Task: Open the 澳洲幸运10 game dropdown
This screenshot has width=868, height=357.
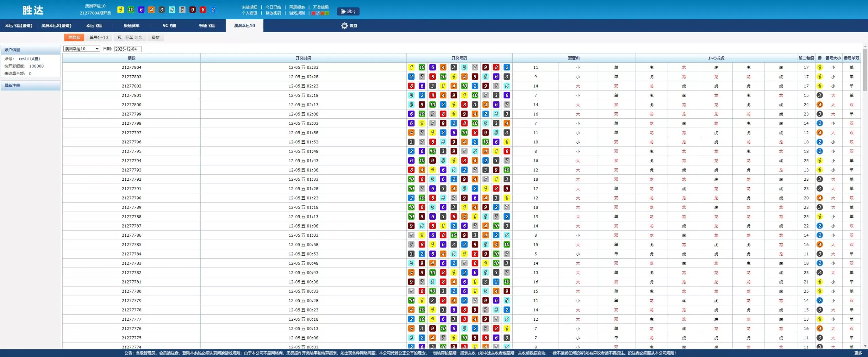Action: (82, 49)
